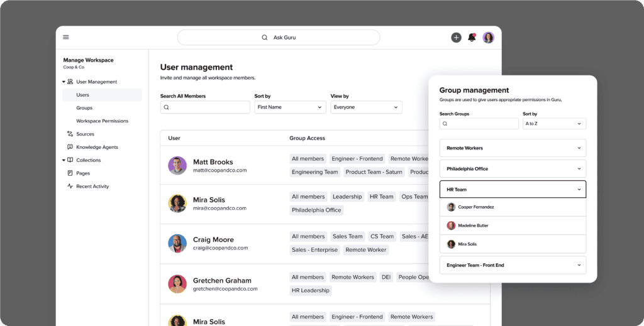Click the Group Access column header

click(307, 138)
